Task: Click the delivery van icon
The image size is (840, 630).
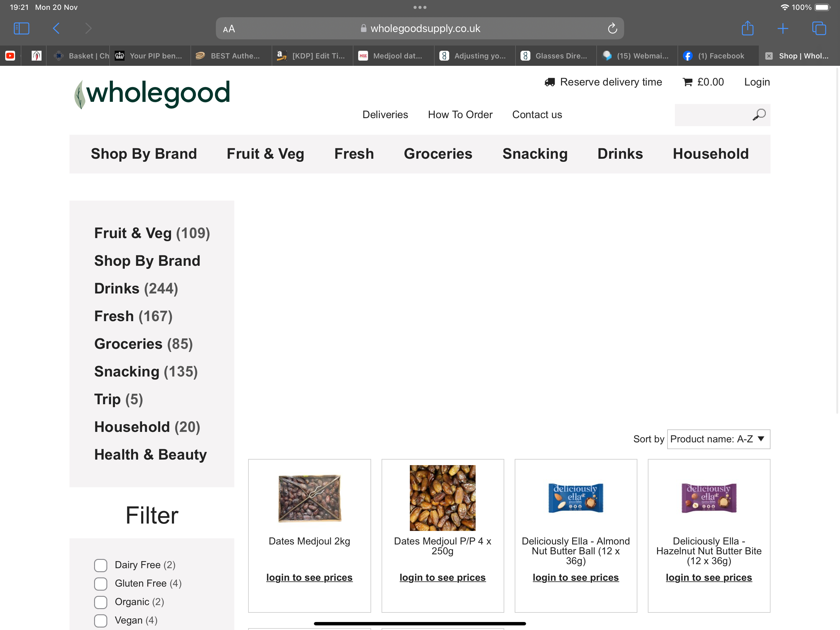Action: [x=549, y=82]
